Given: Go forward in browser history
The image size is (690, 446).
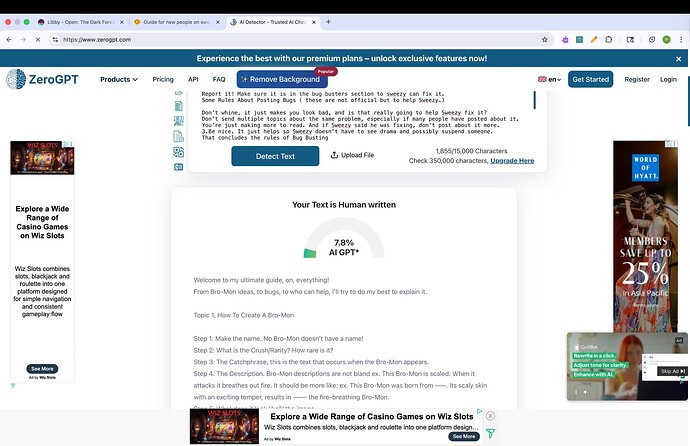Looking at the screenshot, I should [23, 40].
